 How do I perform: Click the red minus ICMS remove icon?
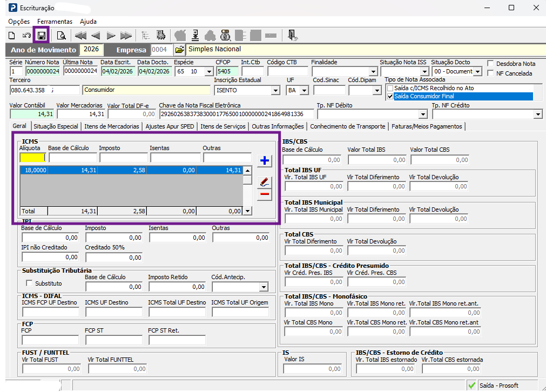(x=265, y=194)
